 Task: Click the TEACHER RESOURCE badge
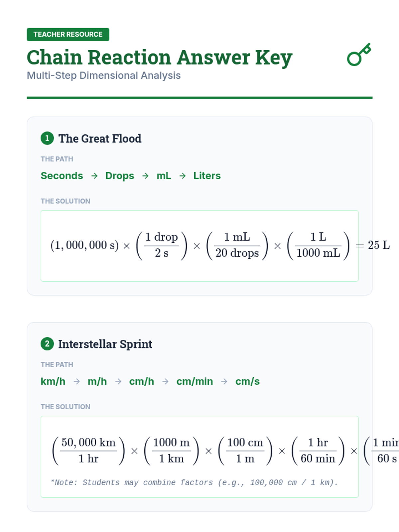68,35
